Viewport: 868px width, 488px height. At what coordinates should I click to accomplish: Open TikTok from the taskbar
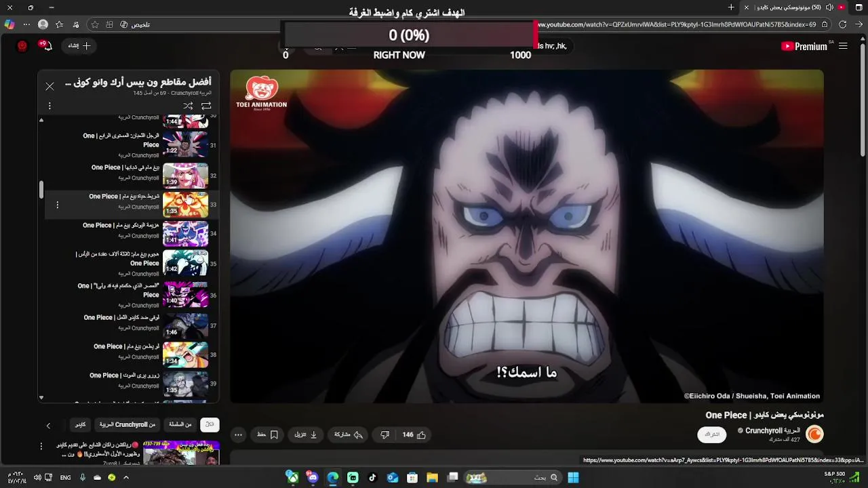point(372,477)
